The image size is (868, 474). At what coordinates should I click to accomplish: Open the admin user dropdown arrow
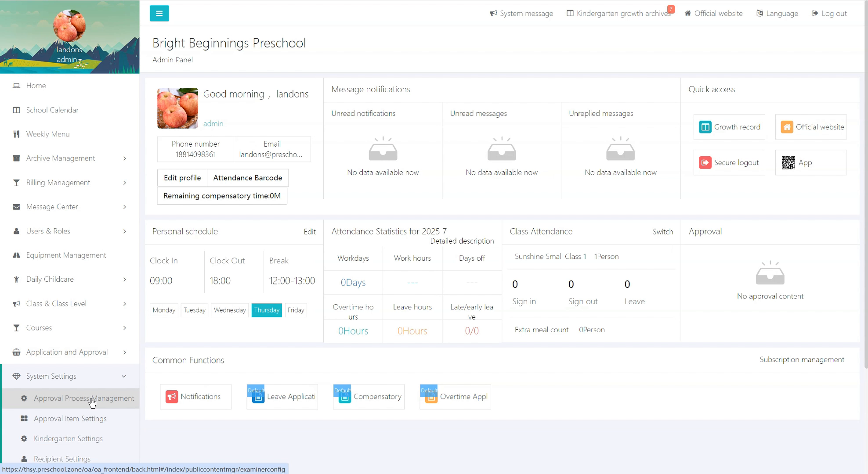pos(80,60)
